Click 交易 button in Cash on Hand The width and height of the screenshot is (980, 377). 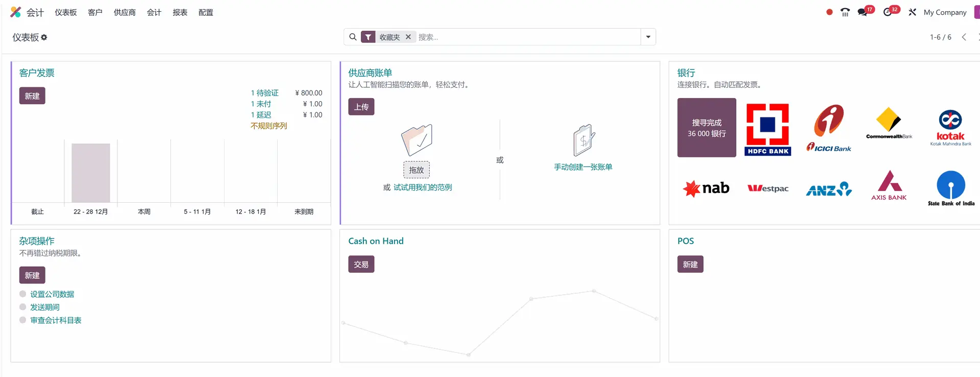(x=361, y=265)
